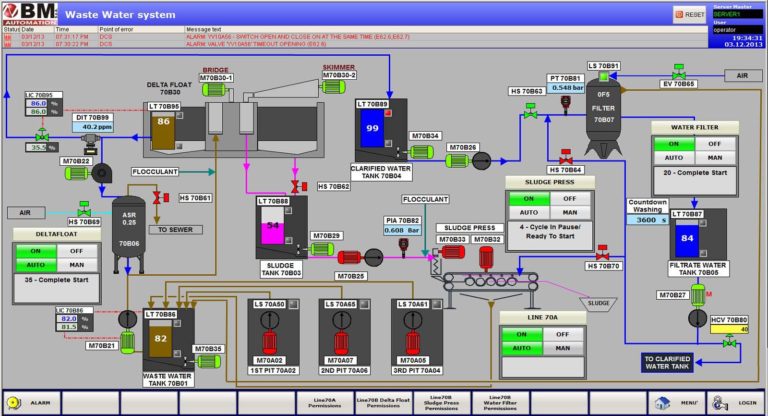The width and height of the screenshot is (768, 416).
Task: Click the HS 70B61 red valve icon
Action: tap(161, 198)
